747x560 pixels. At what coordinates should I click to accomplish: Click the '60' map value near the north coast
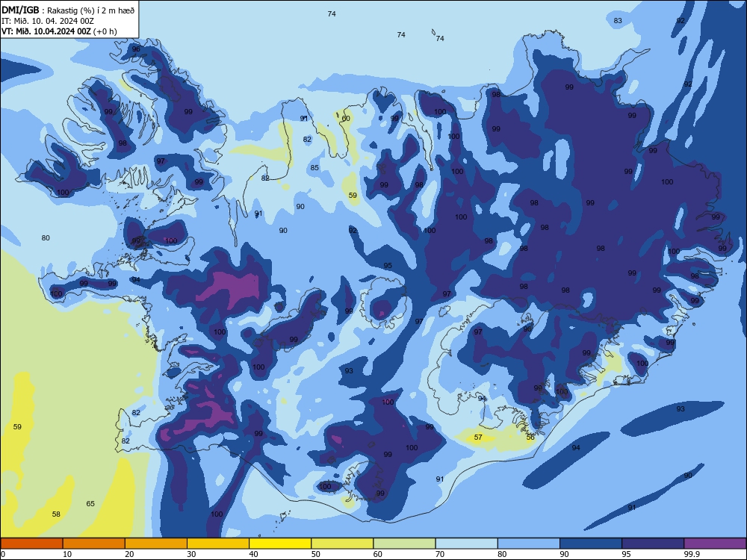click(x=346, y=119)
